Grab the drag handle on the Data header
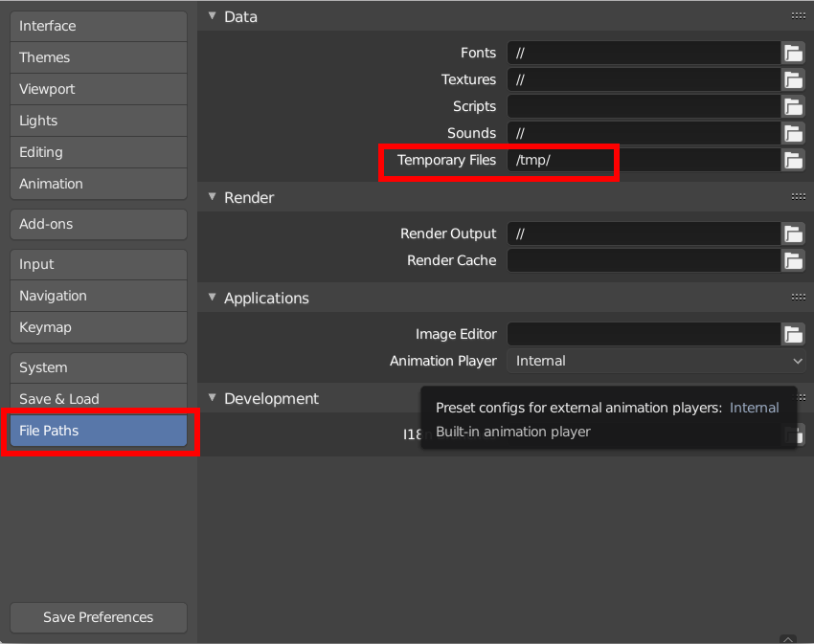 (798, 15)
